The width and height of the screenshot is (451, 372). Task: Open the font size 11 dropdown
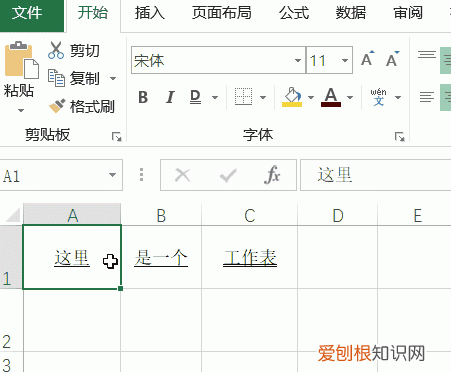pyautogui.click(x=345, y=60)
